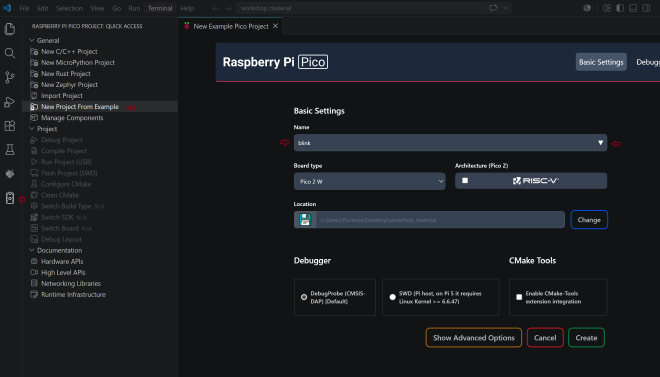
Task: Click Configure CMake entry
Action: pos(66,184)
